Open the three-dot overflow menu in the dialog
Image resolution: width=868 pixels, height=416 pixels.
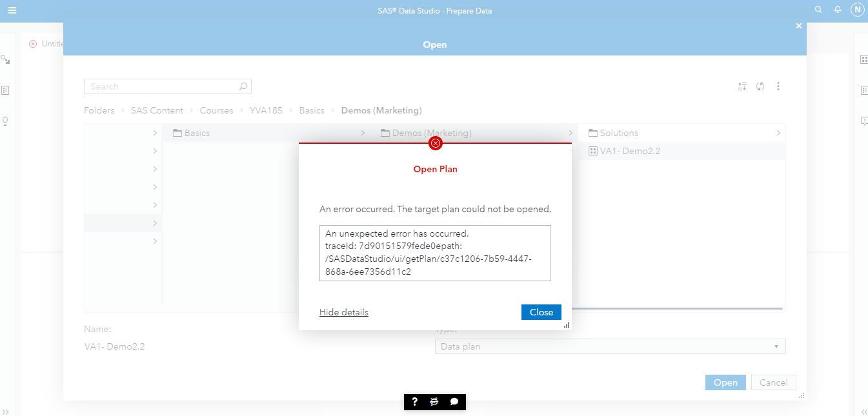click(778, 86)
